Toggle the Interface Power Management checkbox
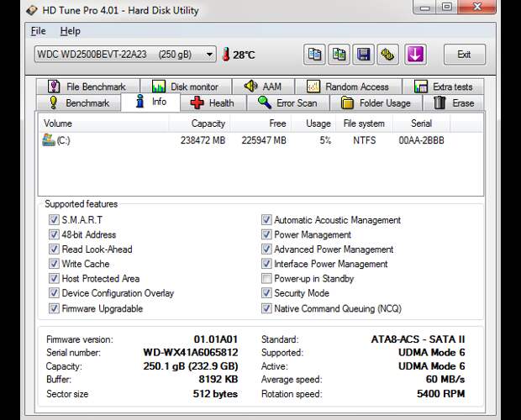Image resolution: width=521 pixels, height=420 pixels. [x=266, y=264]
